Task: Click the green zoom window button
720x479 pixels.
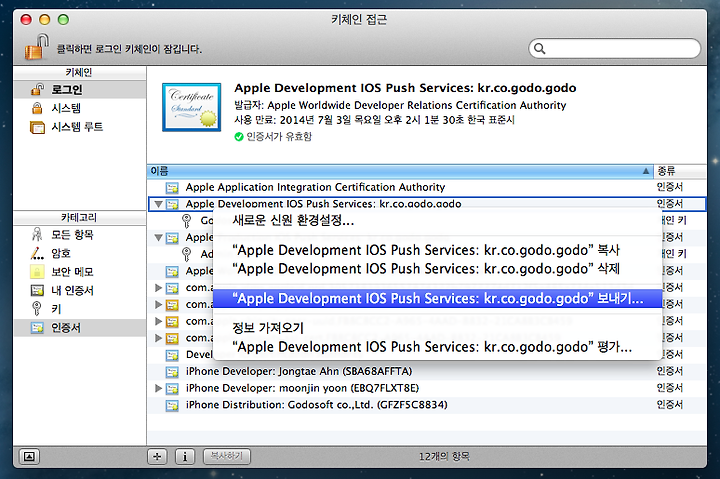Action: [x=63, y=19]
